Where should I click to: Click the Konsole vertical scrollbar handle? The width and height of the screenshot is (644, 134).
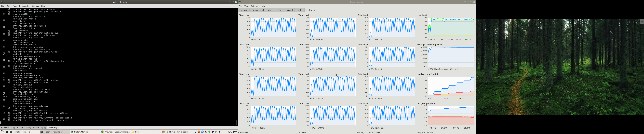point(237,122)
